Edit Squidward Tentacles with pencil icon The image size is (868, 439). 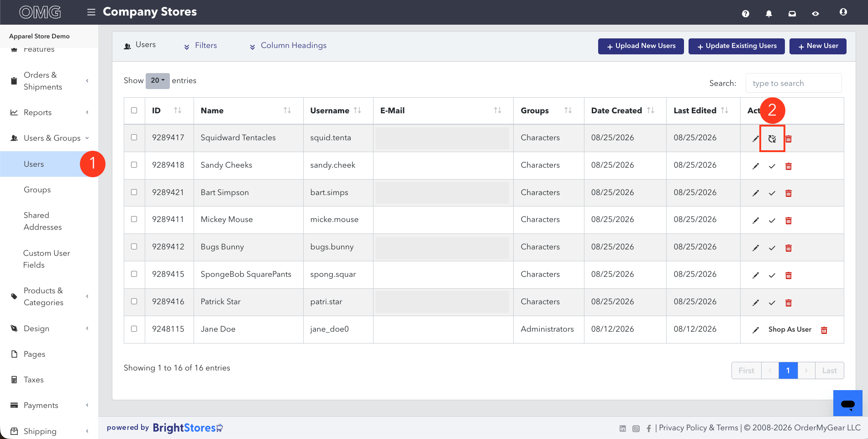coord(756,139)
